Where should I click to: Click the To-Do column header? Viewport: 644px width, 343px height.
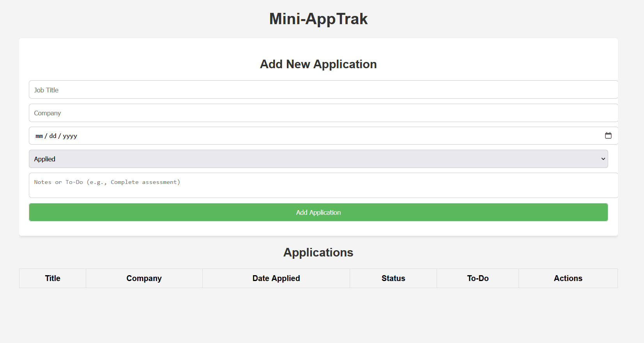(478, 278)
